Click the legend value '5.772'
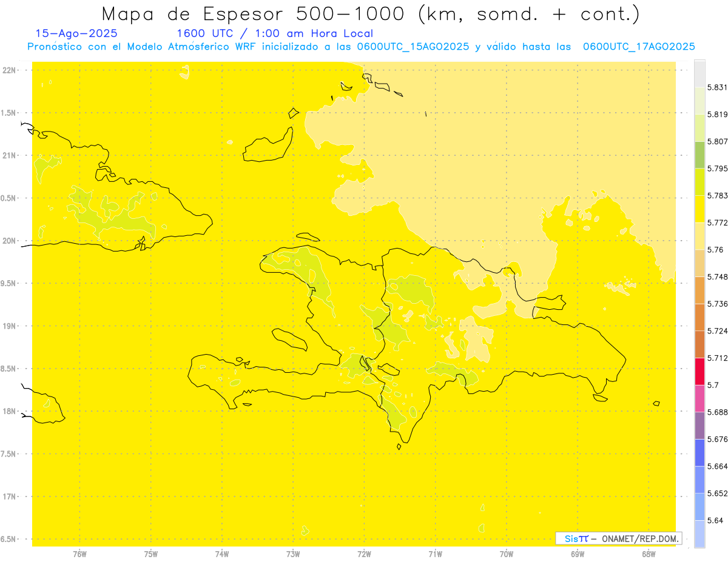 coord(717,222)
